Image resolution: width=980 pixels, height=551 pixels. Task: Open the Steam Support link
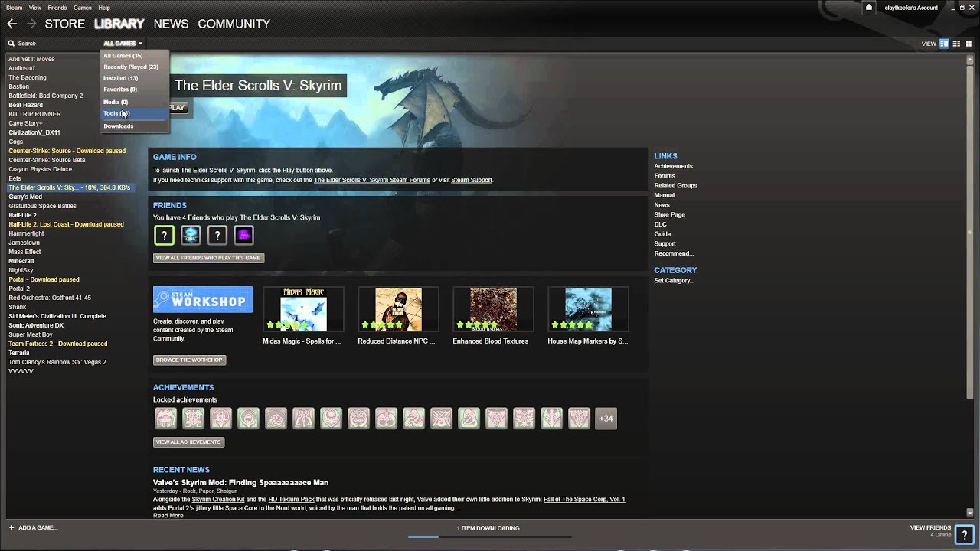(x=472, y=180)
